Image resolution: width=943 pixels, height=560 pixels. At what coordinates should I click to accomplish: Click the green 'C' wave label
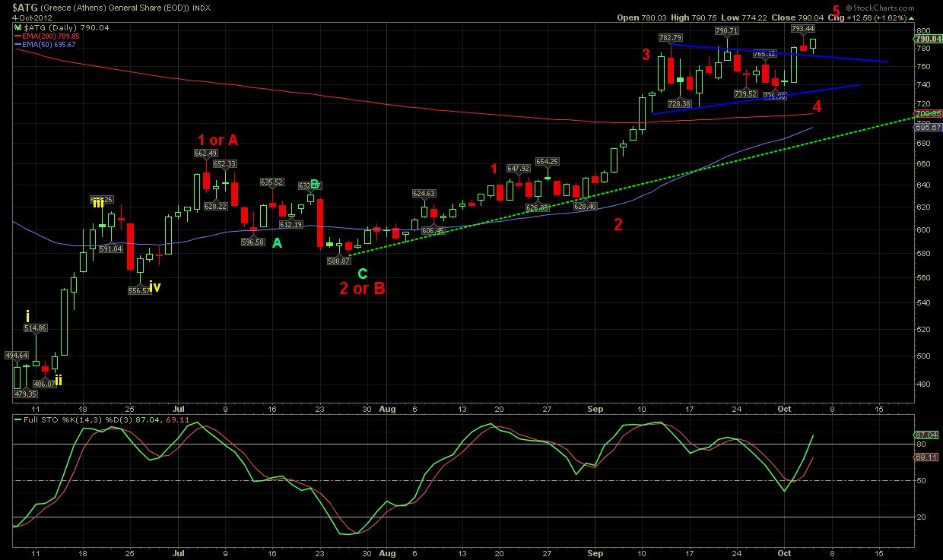(x=363, y=274)
